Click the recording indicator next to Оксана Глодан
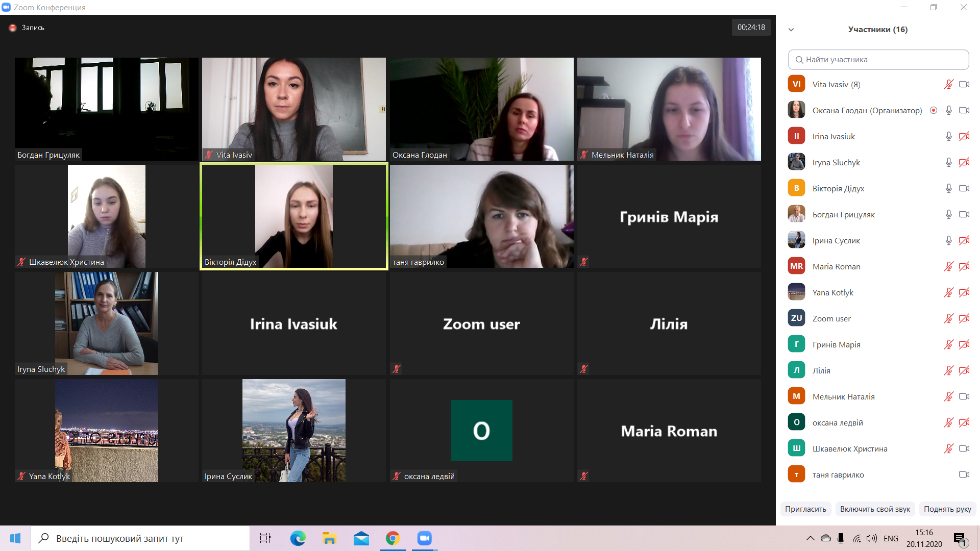 (x=934, y=110)
